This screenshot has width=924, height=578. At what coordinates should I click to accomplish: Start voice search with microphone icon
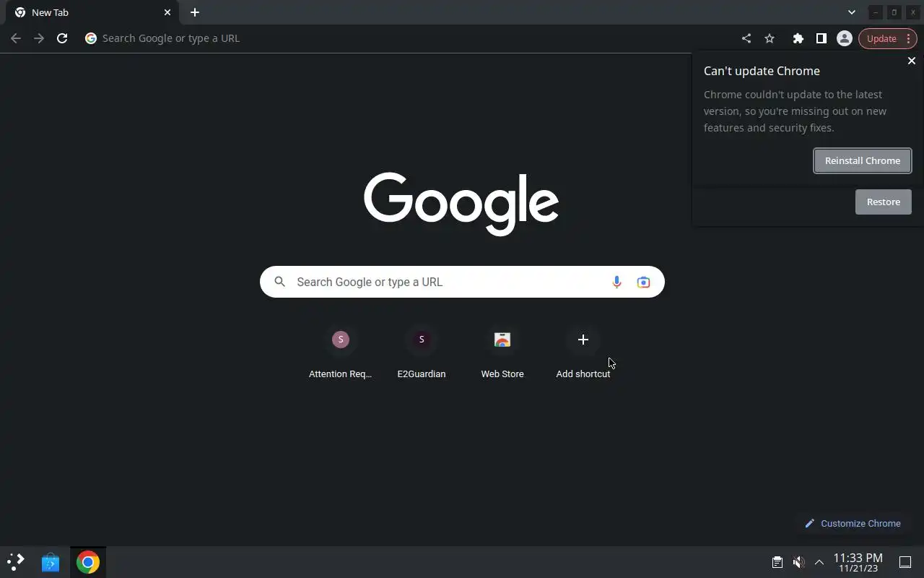tap(616, 282)
